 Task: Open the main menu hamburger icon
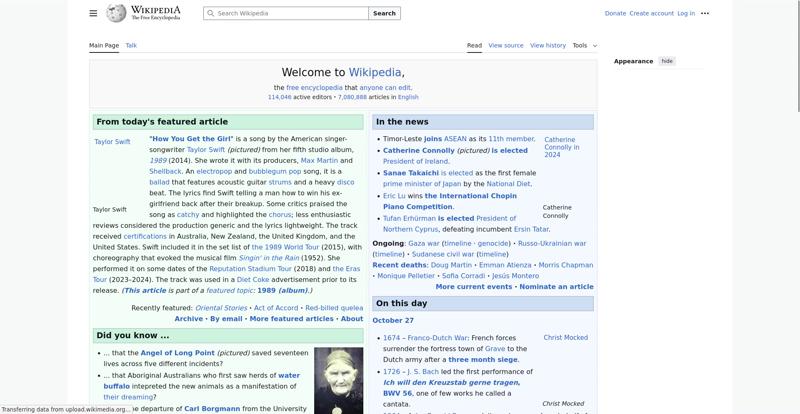point(93,13)
